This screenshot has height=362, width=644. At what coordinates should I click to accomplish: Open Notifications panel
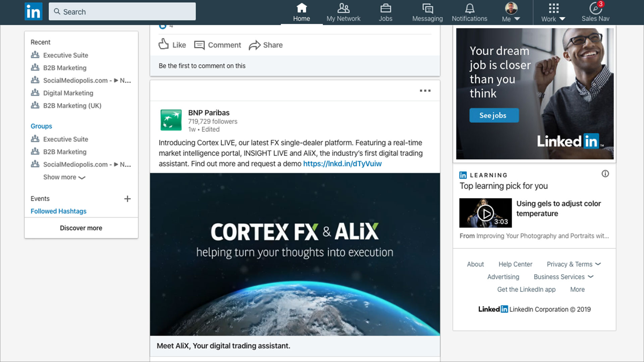(469, 12)
